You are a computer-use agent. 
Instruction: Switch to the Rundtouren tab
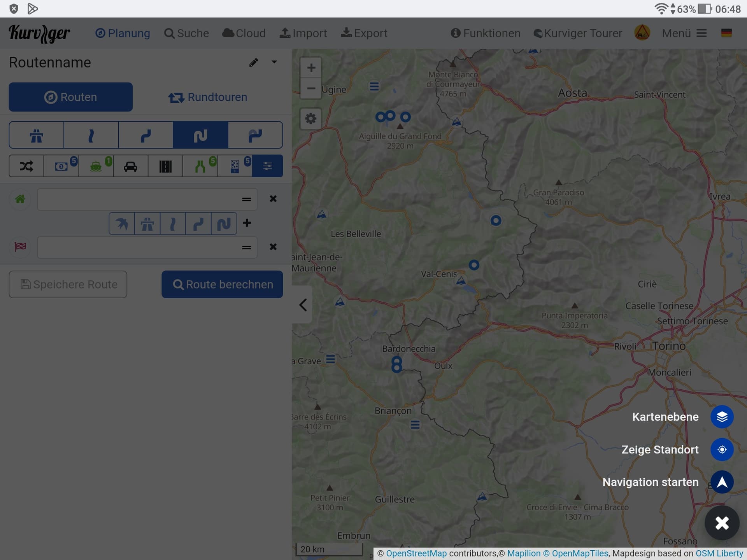point(208,97)
